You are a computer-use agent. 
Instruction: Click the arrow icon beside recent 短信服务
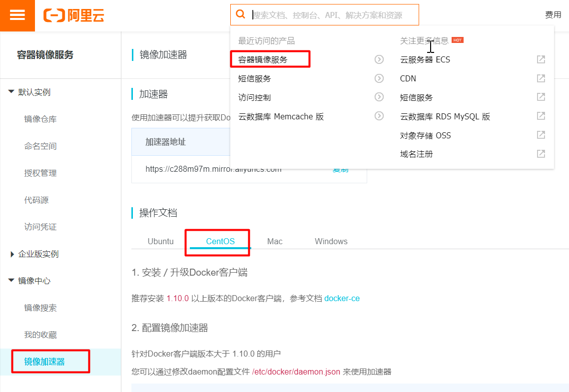379,78
